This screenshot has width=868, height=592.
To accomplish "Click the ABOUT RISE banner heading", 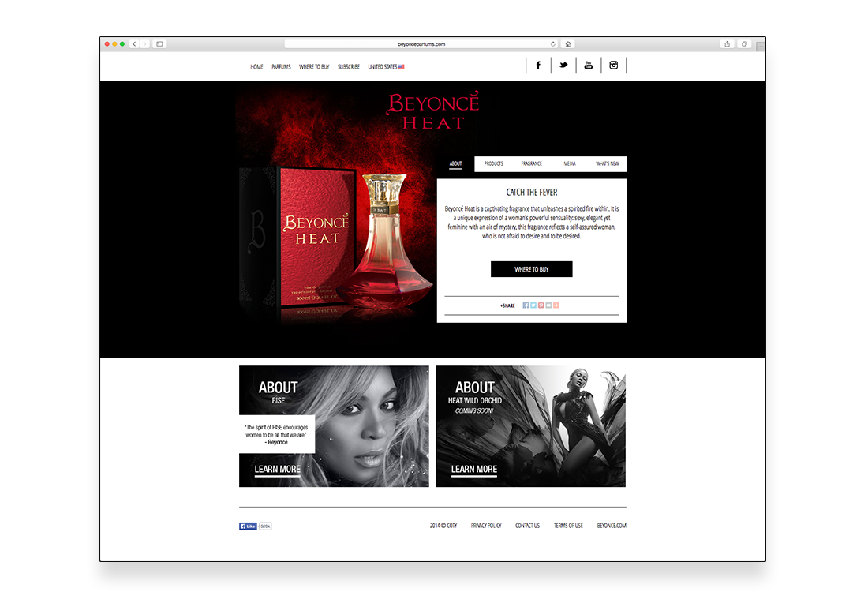I will click(x=278, y=392).
